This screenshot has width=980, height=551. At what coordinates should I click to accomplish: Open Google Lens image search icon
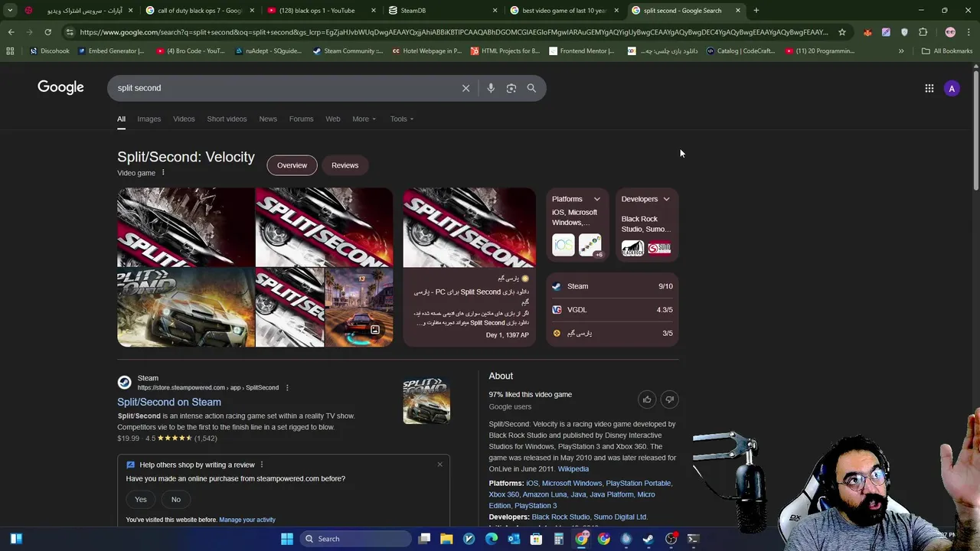pos(511,88)
